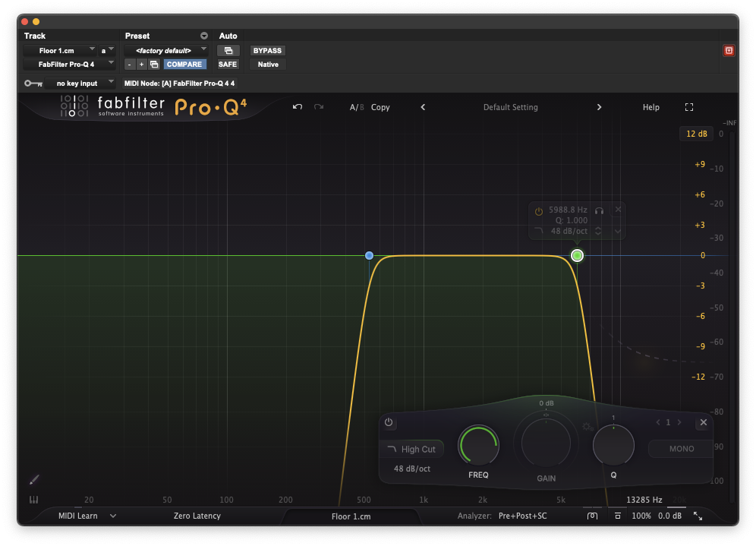Screen dimensions: 756x546
Task: Select previous band arrow in panel
Action: click(658, 422)
